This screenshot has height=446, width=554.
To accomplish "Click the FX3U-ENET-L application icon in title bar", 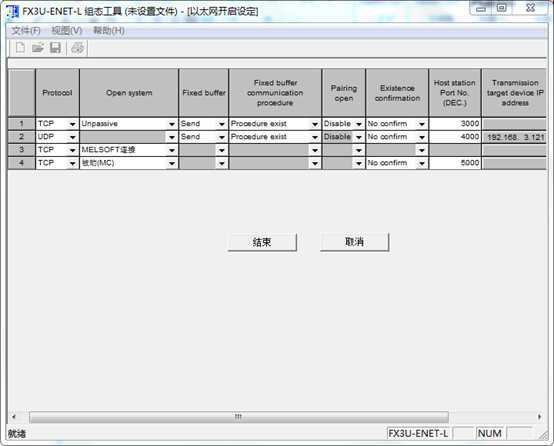I will click(12, 11).
